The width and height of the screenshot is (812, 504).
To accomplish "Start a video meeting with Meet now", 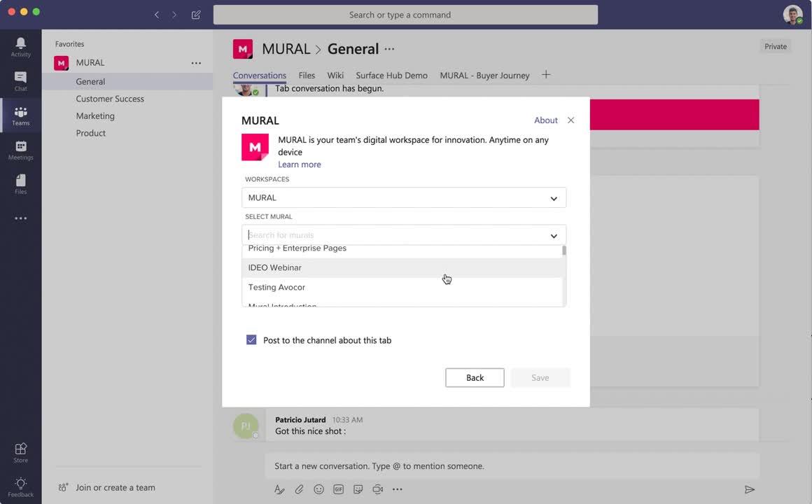I will (378, 489).
